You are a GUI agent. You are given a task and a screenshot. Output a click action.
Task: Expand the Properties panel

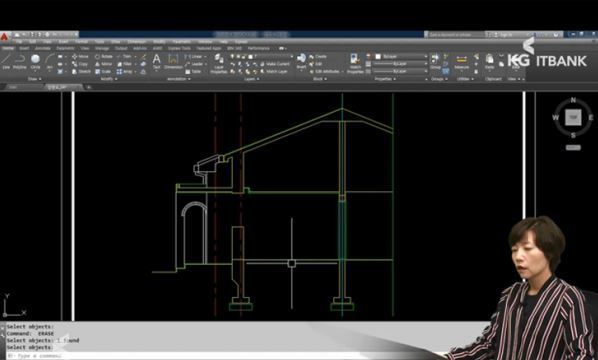385,79
